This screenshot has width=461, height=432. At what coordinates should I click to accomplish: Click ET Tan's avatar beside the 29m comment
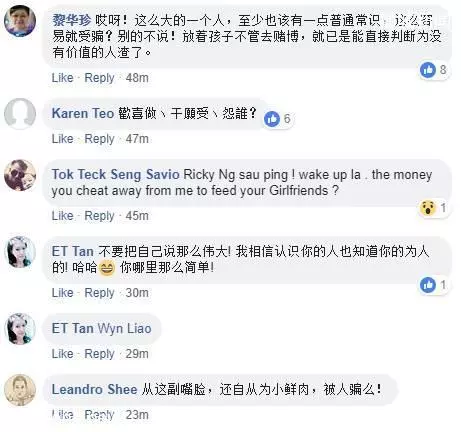click(20, 329)
